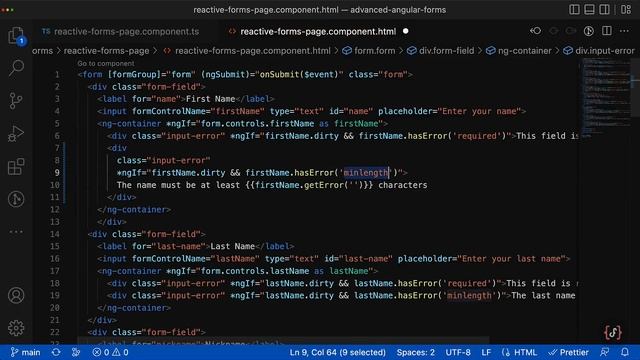Click 'minlength' on line 19

(x=469, y=296)
